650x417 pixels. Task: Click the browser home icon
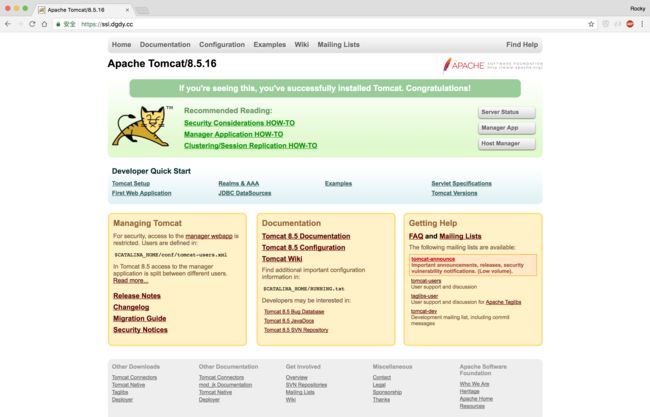click(44, 24)
